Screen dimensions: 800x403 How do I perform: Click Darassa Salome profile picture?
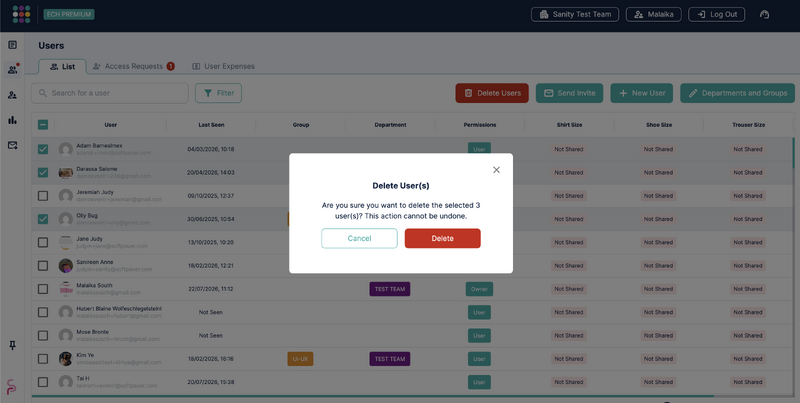tap(65, 172)
